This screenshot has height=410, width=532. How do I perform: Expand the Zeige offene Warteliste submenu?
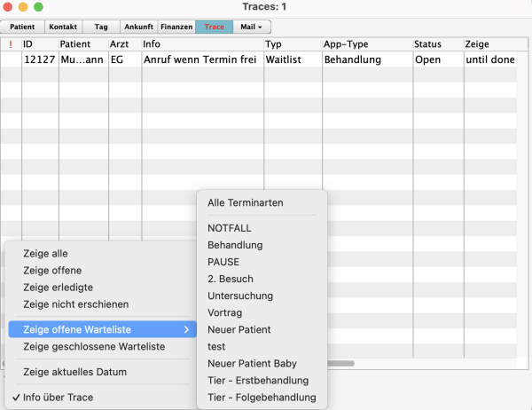coord(102,329)
